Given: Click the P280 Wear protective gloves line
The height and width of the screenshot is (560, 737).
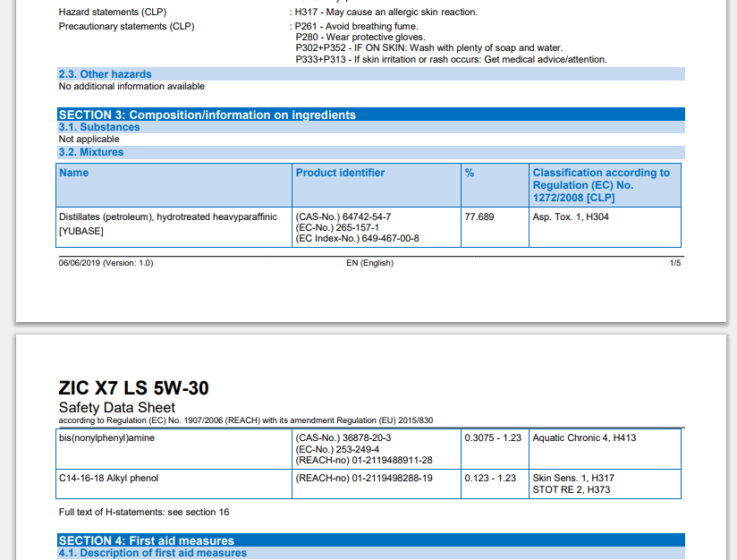Looking at the screenshot, I should coord(360,38).
